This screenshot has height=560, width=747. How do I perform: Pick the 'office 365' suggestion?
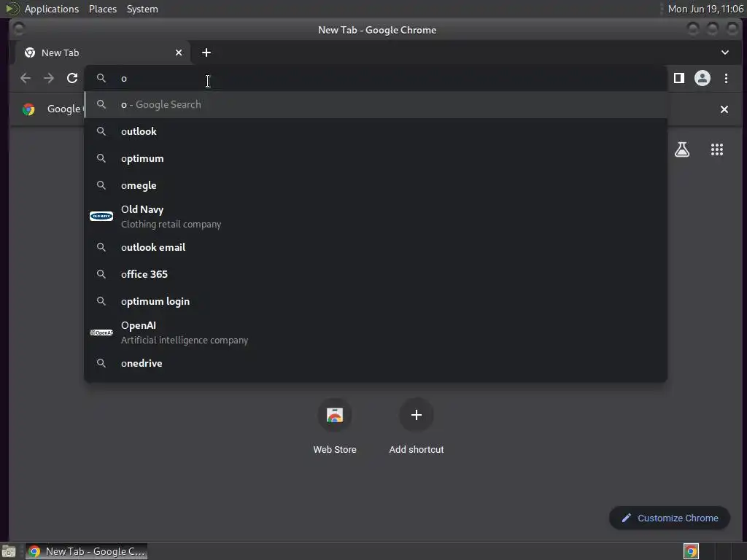point(376,274)
